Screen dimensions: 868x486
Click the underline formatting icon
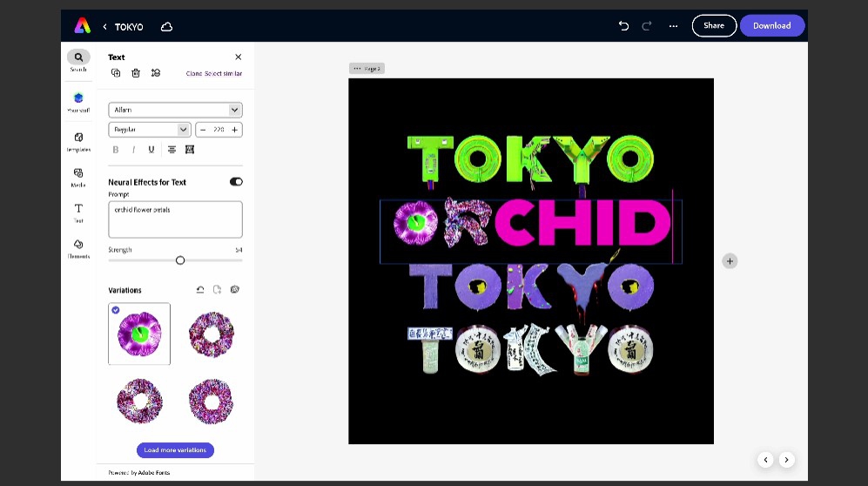tap(151, 150)
